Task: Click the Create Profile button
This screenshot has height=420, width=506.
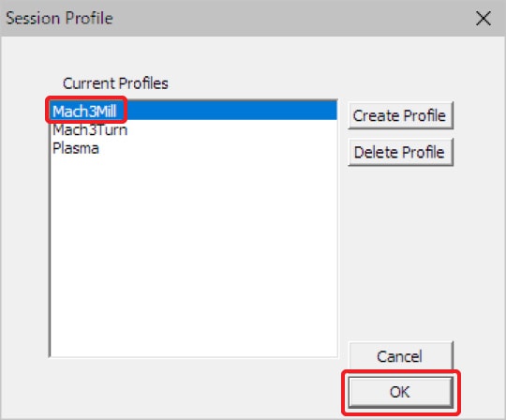Action: click(x=400, y=115)
